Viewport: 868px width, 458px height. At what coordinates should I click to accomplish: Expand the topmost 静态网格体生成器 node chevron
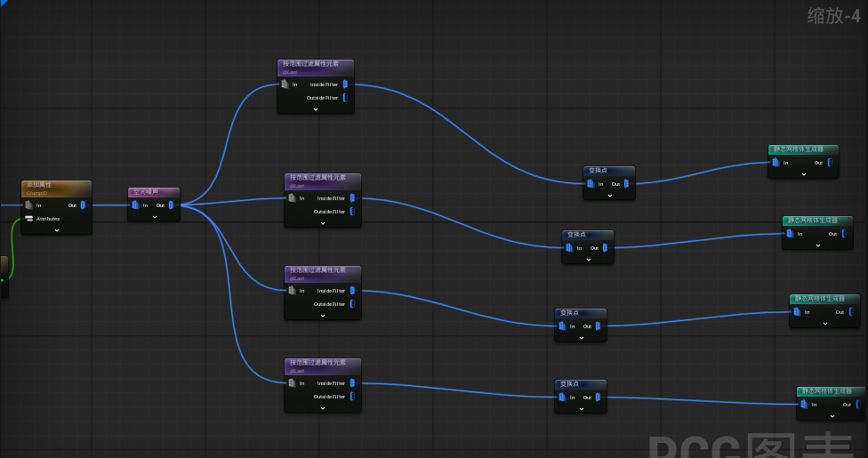coord(804,174)
